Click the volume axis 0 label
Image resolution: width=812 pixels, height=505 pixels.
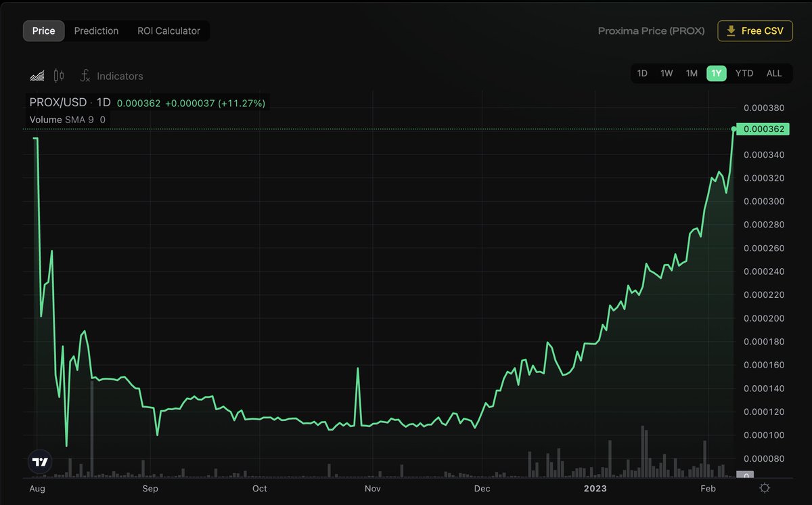click(745, 476)
